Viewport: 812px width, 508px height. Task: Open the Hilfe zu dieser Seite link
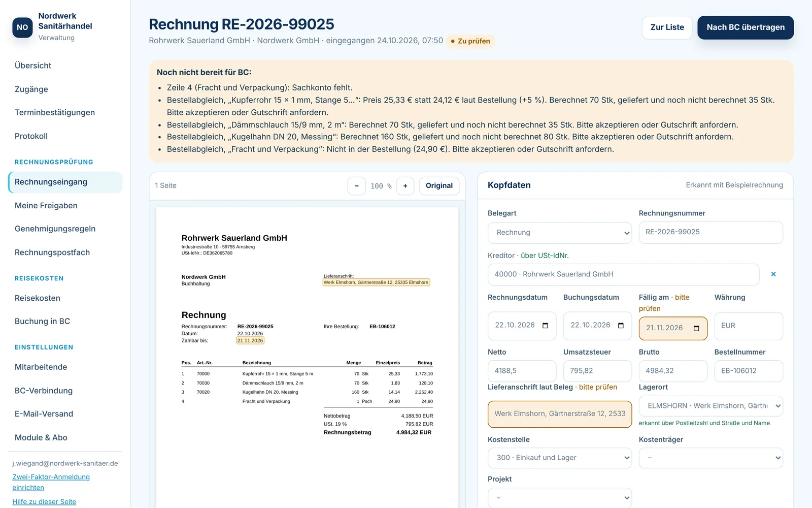(44, 502)
